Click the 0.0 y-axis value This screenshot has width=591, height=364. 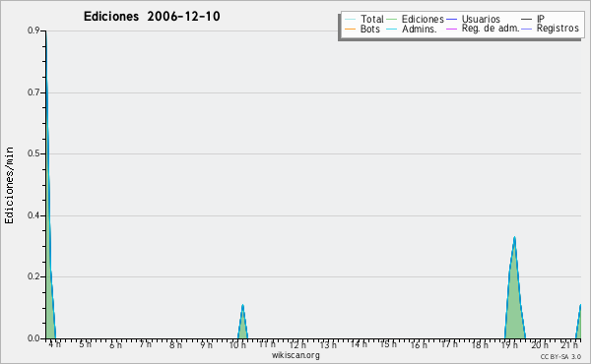pyautogui.click(x=33, y=338)
